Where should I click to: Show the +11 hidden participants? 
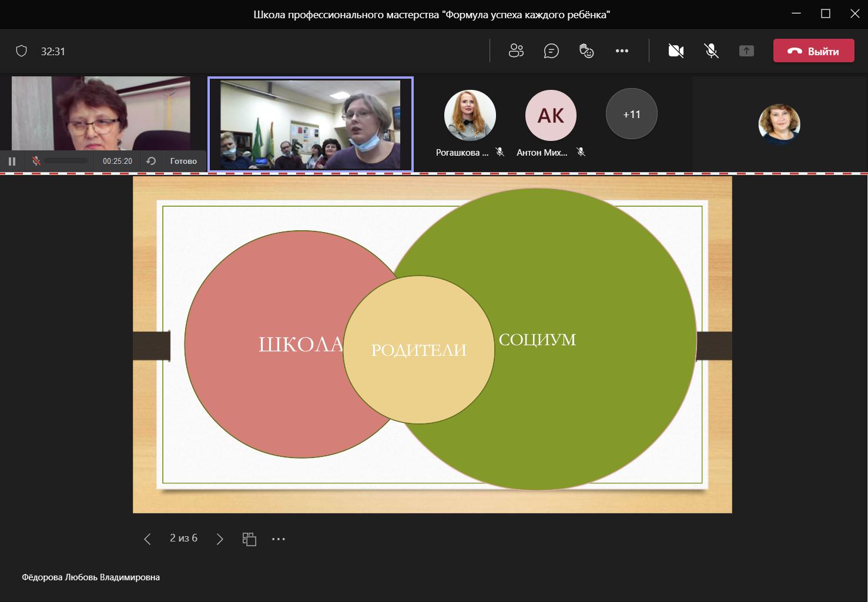pos(631,114)
